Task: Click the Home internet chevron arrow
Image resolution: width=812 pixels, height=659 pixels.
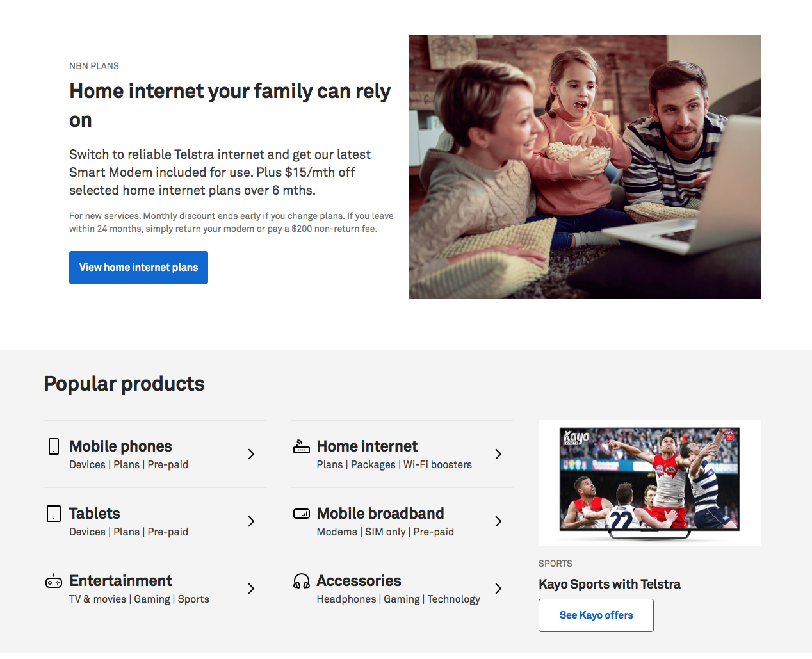Action: tap(498, 454)
